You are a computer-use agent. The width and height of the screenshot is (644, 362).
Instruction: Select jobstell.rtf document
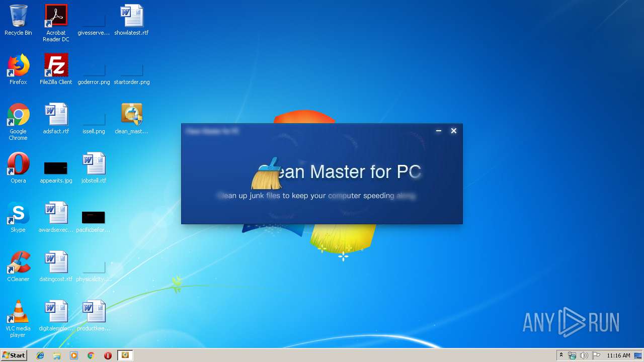(94, 168)
